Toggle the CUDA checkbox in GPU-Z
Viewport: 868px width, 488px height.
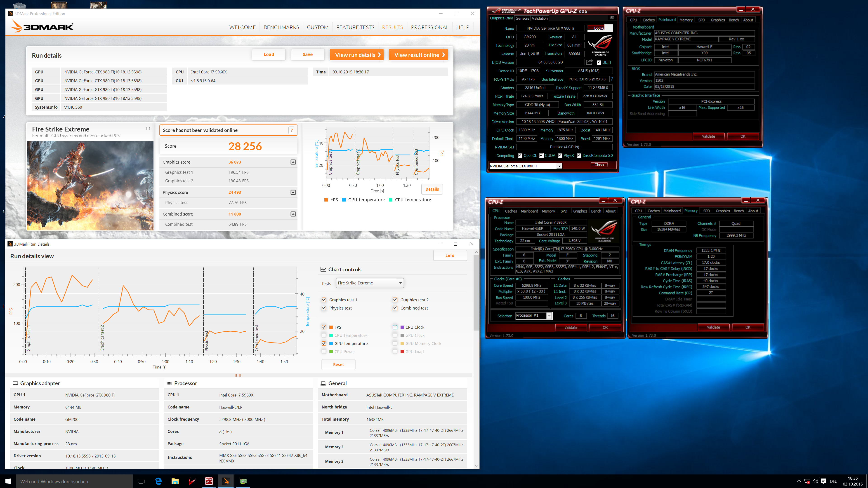(x=542, y=156)
